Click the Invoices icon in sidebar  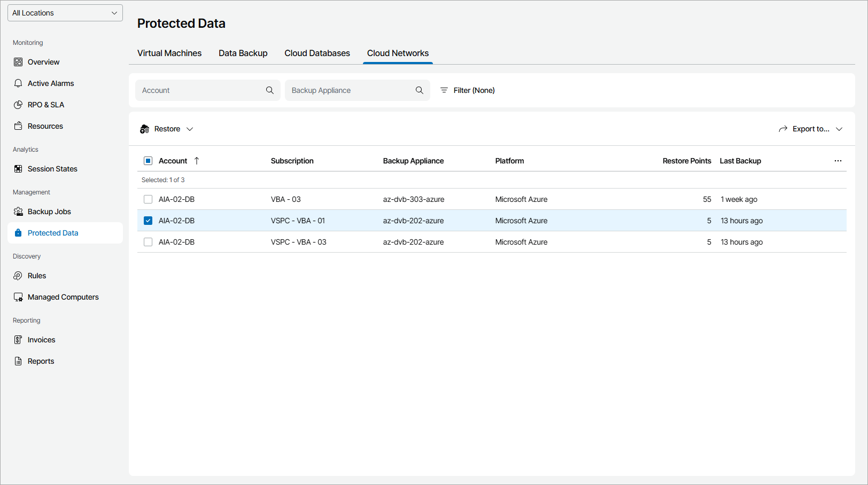click(x=18, y=340)
